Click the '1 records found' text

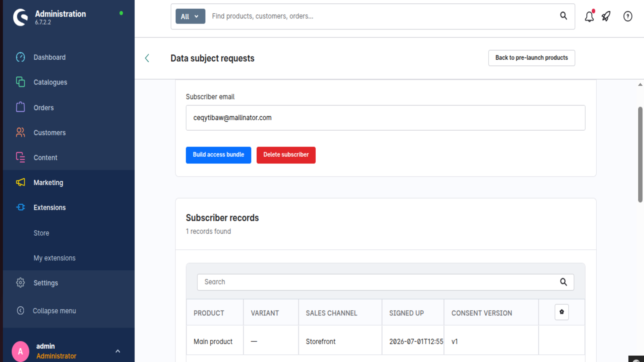(x=208, y=231)
